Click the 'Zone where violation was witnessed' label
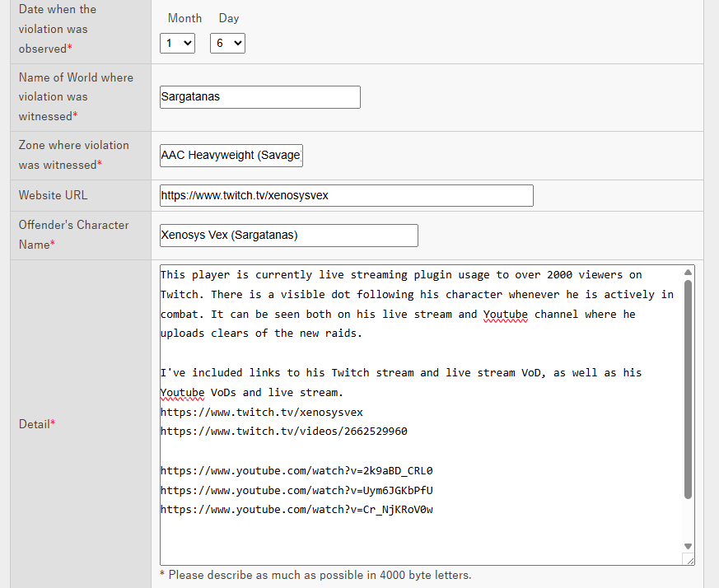This screenshot has width=719, height=588. (x=74, y=155)
